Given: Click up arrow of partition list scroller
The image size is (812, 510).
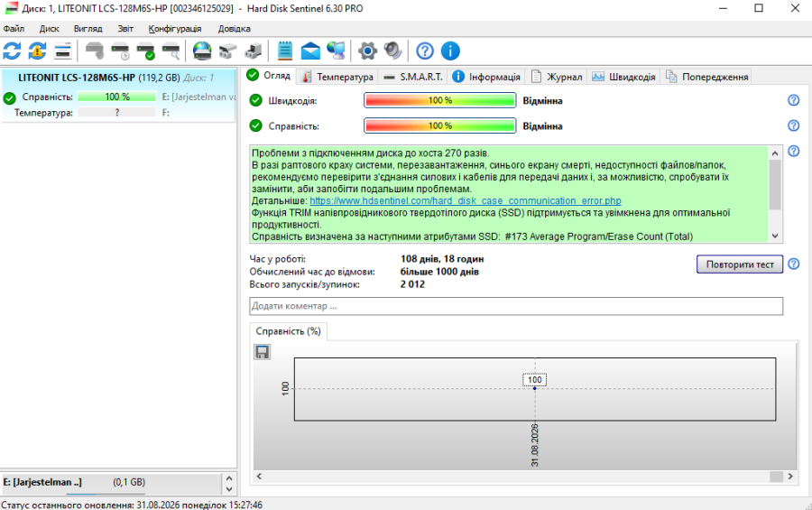Looking at the screenshot, I should click(229, 478).
